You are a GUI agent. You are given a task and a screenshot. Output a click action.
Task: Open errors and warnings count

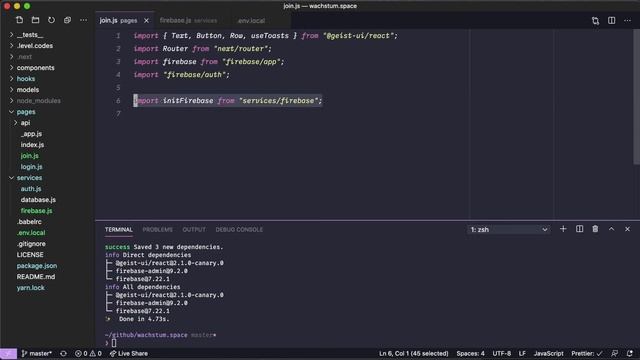coord(88,353)
